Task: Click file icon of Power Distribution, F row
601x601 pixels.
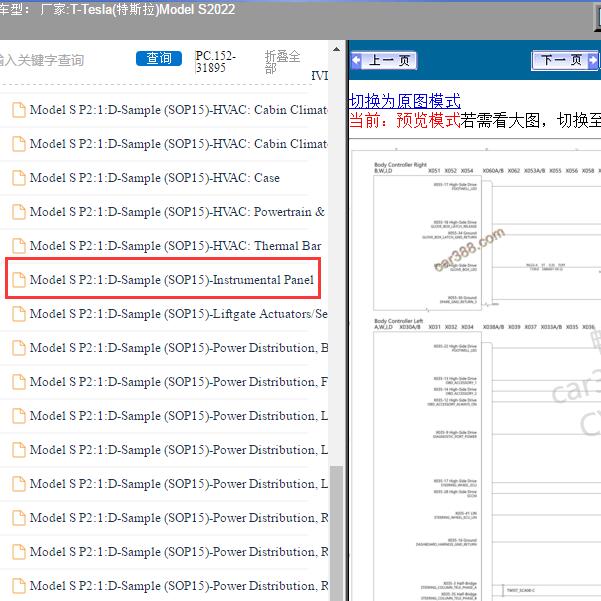Action: pyautogui.click(x=19, y=381)
